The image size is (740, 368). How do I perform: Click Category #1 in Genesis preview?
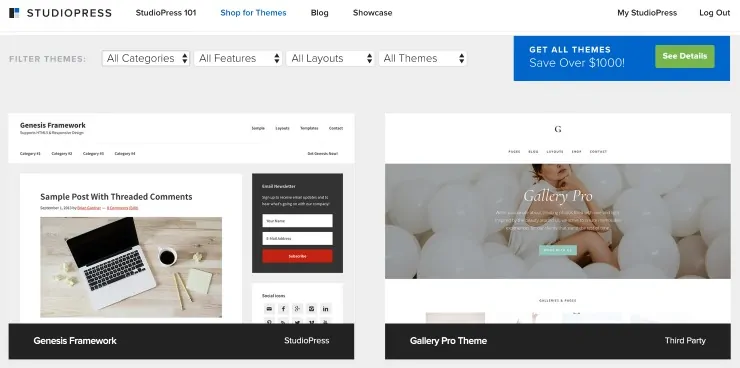(30, 154)
